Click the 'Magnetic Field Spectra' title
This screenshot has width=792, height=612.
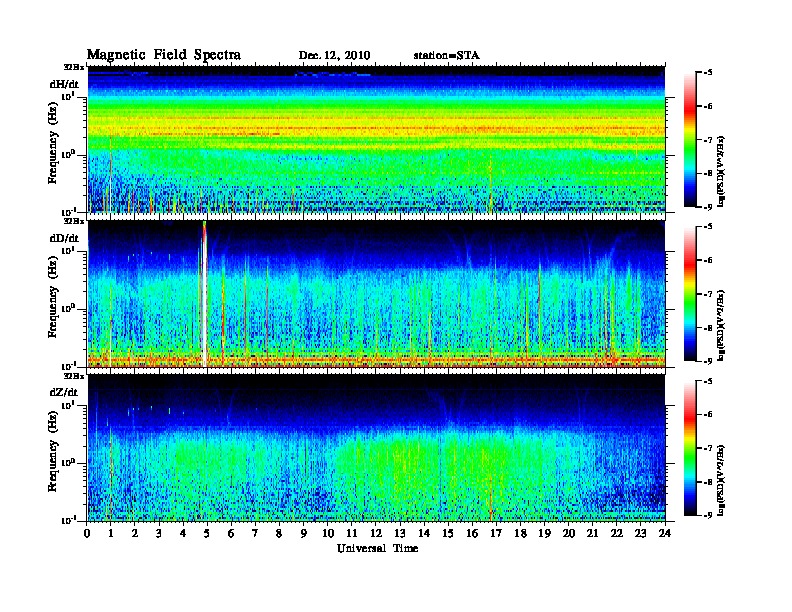(x=164, y=55)
